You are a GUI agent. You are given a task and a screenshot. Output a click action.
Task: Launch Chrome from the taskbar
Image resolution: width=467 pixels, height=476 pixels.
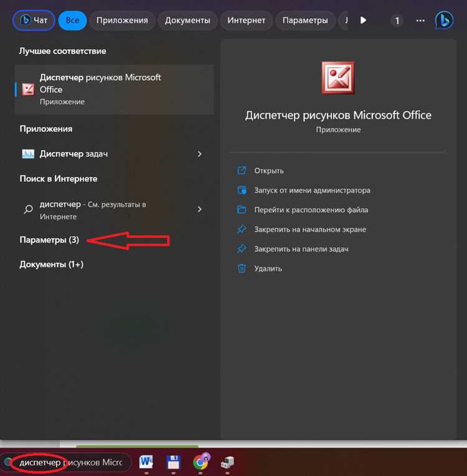click(200, 462)
